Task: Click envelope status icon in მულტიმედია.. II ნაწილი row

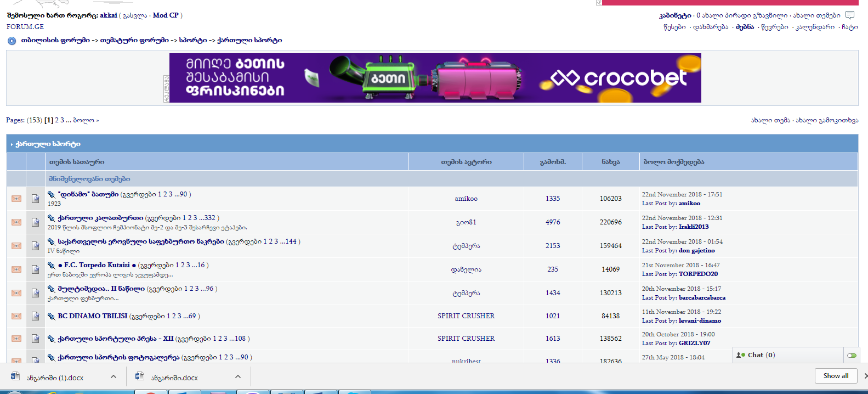Action: [16, 293]
